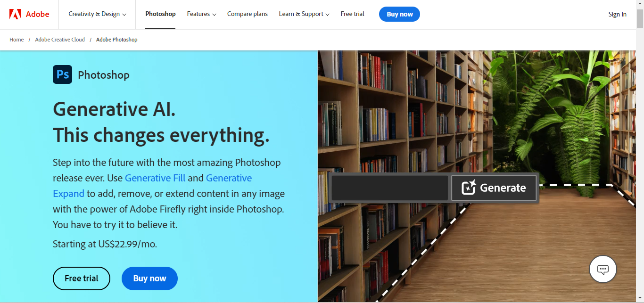Click the 'Starting at US$22.99/mo.' text
The height and width of the screenshot is (303, 644).
click(x=105, y=244)
